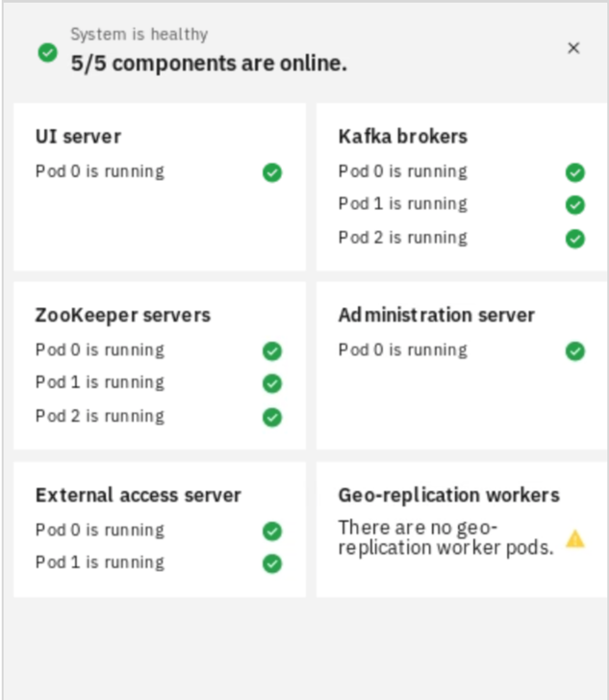Click ZooKeeper servers Pod 2 status checkmark
The image size is (609, 700).
tap(272, 418)
